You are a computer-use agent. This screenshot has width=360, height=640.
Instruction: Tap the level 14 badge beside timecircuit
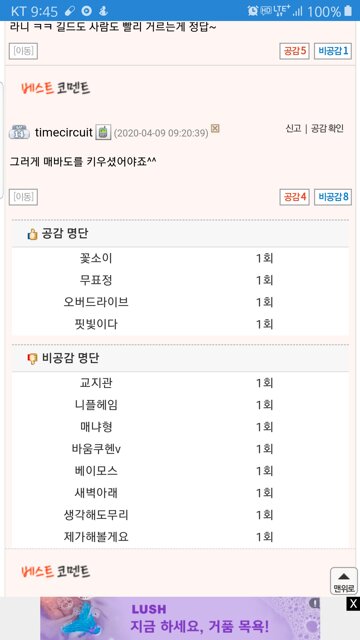(19, 133)
